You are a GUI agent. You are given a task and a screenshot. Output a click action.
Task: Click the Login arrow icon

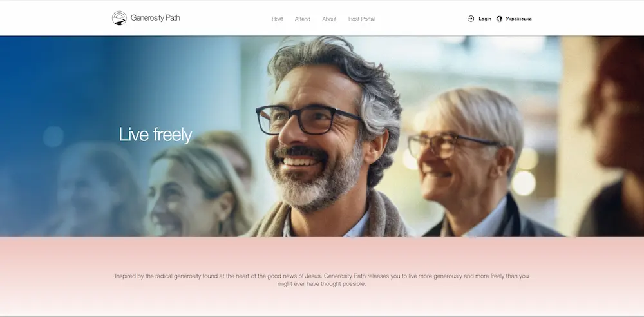(471, 19)
